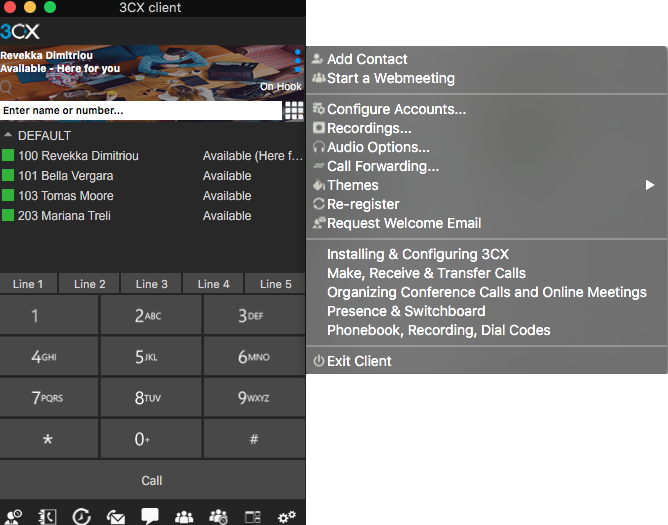The height and width of the screenshot is (525, 668).
Task: Click the Configure Accounts gear icon
Action: pyautogui.click(x=319, y=109)
